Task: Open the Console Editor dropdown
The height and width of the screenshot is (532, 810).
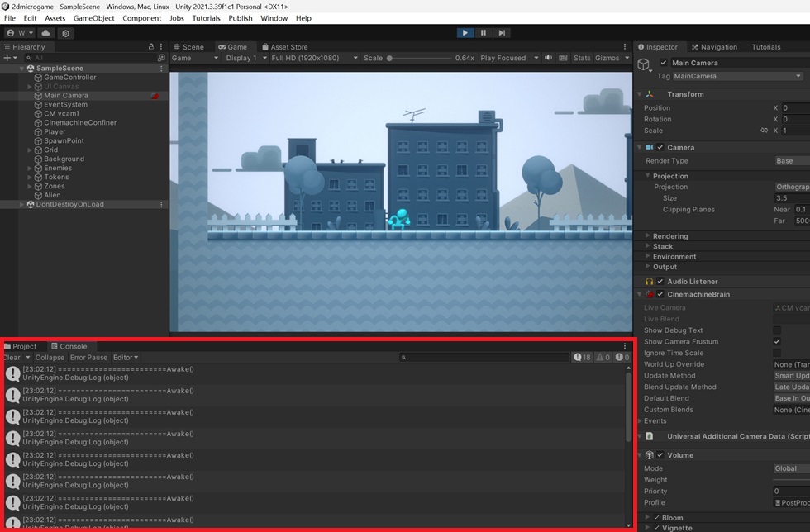Action: click(x=126, y=358)
